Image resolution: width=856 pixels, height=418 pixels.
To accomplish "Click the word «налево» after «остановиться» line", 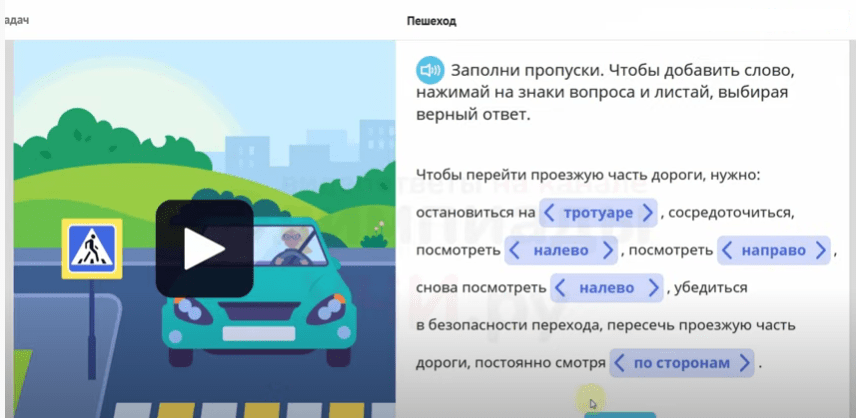I will [561, 250].
